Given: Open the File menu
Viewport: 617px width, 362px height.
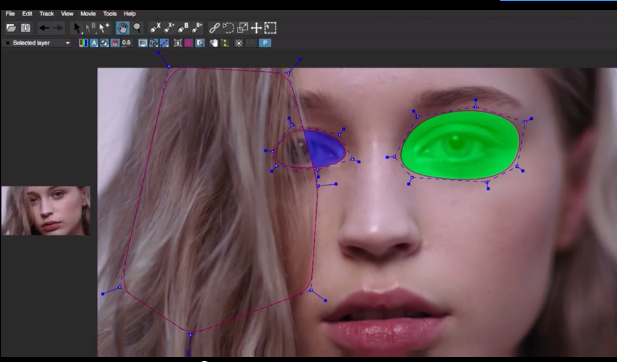Looking at the screenshot, I should 10,14.
